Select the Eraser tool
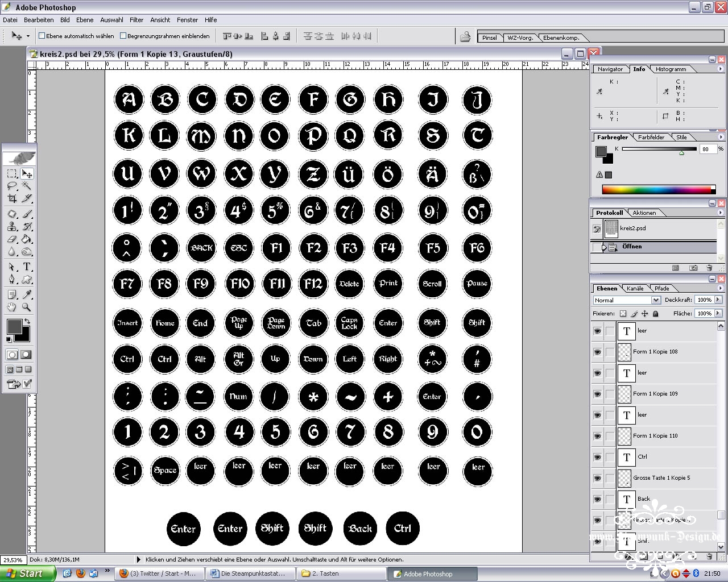Screen dimensions: 728x582 [12, 239]
